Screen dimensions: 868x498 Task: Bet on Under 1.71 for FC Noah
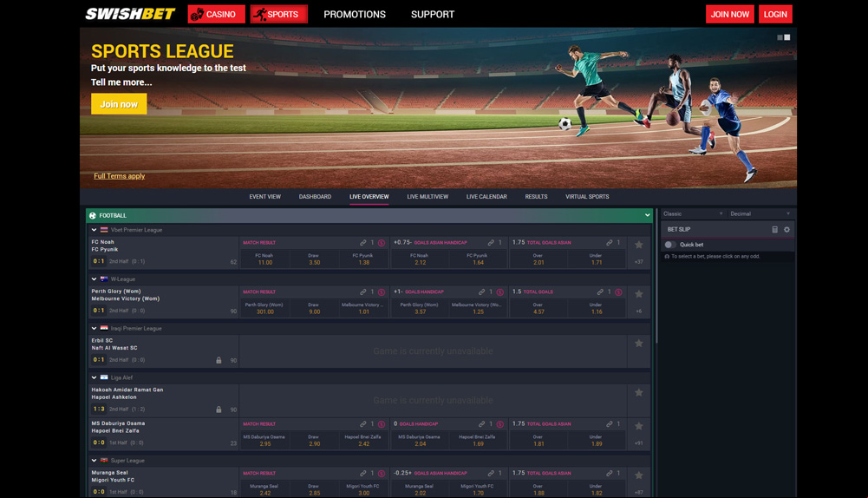pyautogui.click(x=597, y=259)
